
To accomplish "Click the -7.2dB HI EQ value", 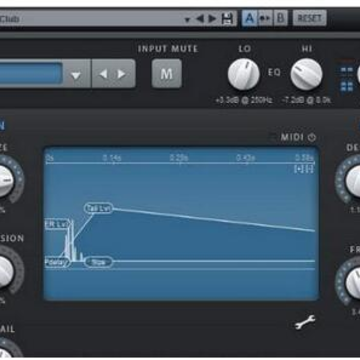I will pyautogui.click(x=306, y=100).
